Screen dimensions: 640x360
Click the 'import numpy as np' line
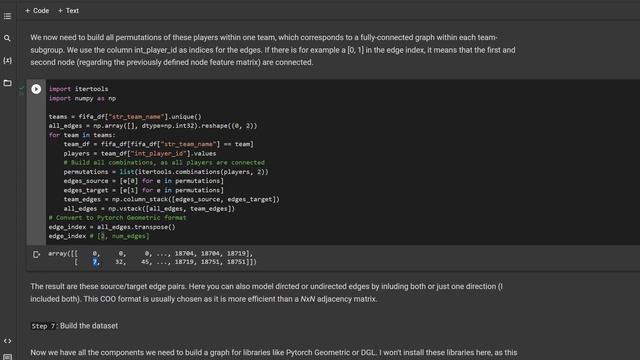pyautogui.click(x=82, y=98)
